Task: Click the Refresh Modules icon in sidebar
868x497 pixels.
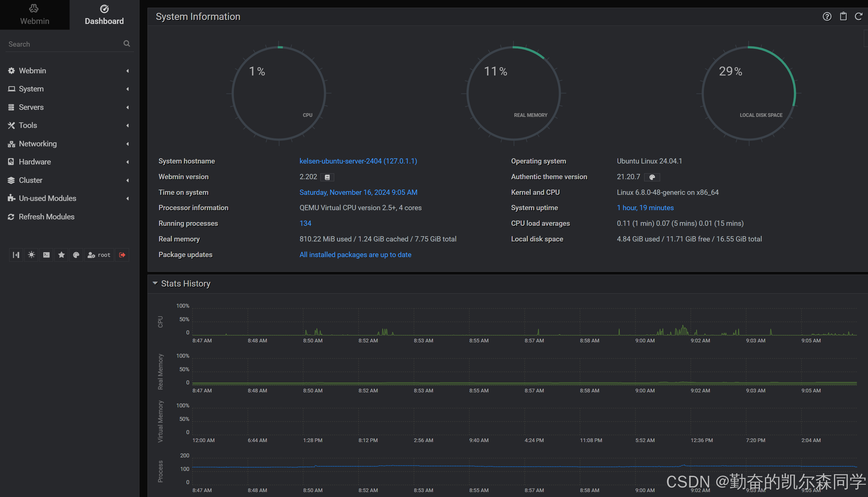Action: click(11, 217)
